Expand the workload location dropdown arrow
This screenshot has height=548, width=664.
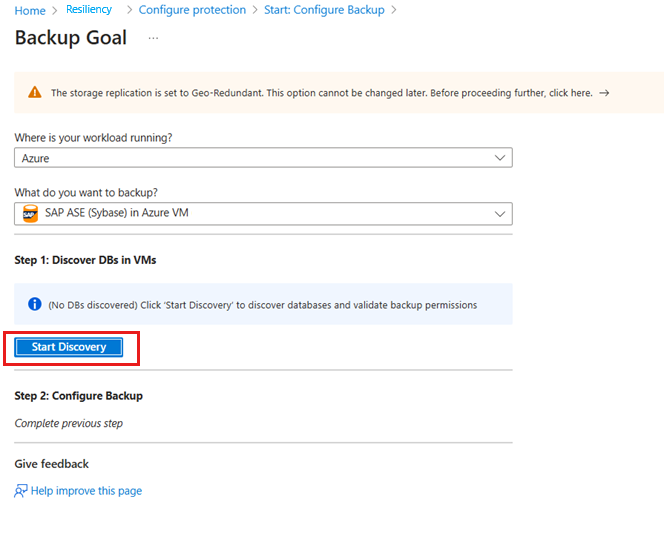click(x=500, y=158)
